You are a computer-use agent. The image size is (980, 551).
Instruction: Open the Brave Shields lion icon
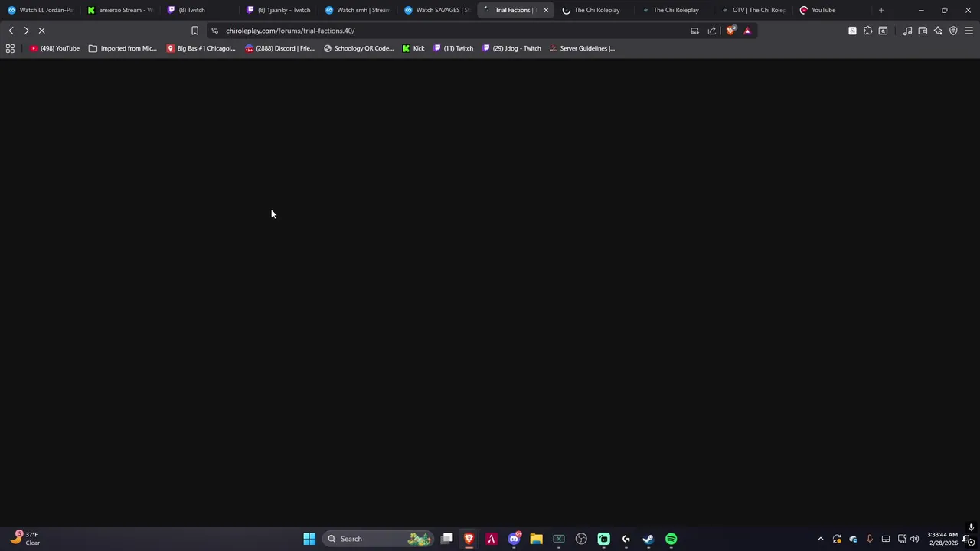tap(730, 31)
